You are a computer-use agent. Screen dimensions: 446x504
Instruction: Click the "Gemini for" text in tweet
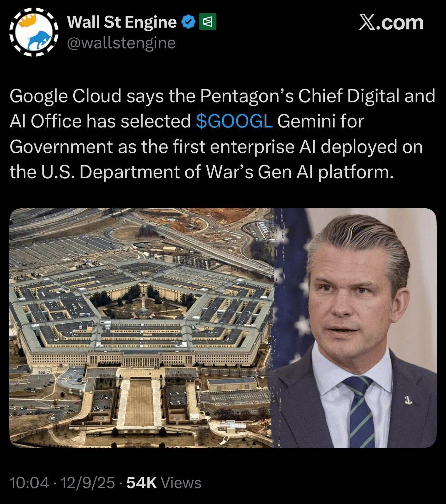click(320, 121)
